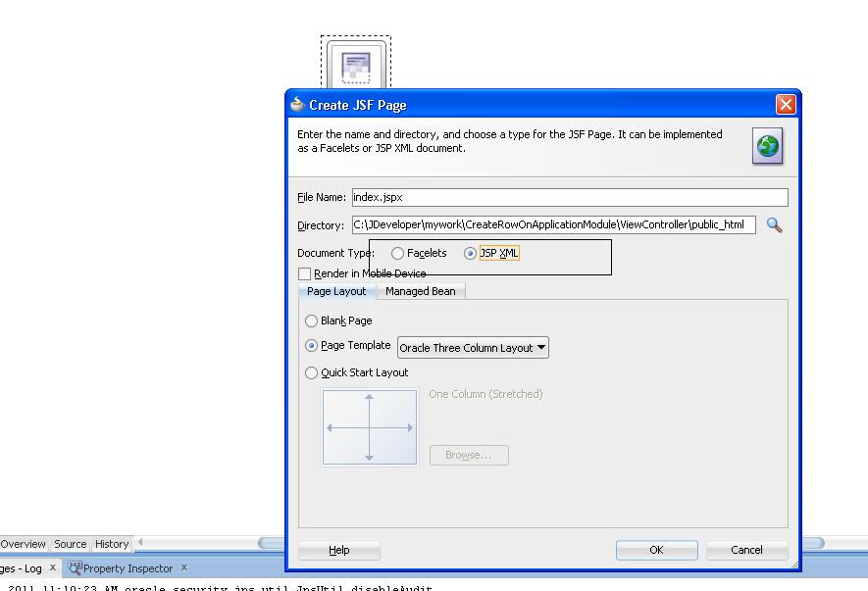Screen dimensions: 868x591
Task: Select the Facelets radio button
Action: [396, 253]
